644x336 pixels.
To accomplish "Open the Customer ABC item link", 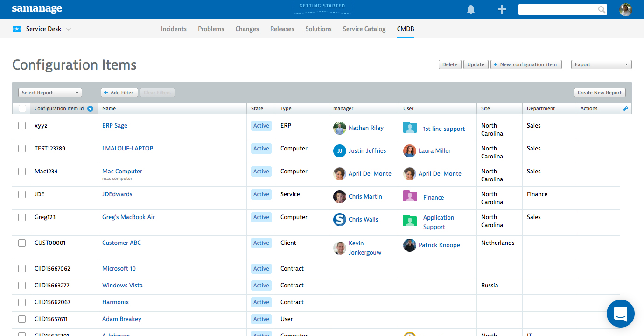I will (121, 243).
